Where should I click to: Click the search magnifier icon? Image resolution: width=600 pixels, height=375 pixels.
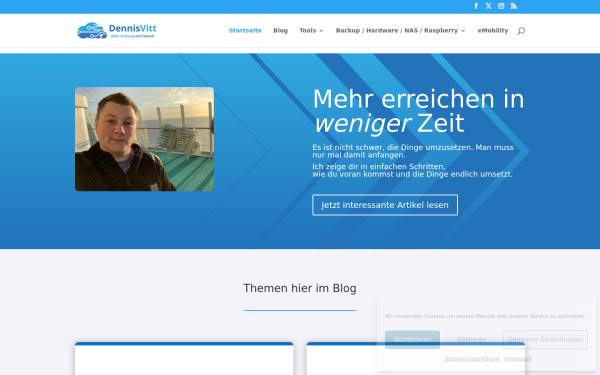coord(521,31)
